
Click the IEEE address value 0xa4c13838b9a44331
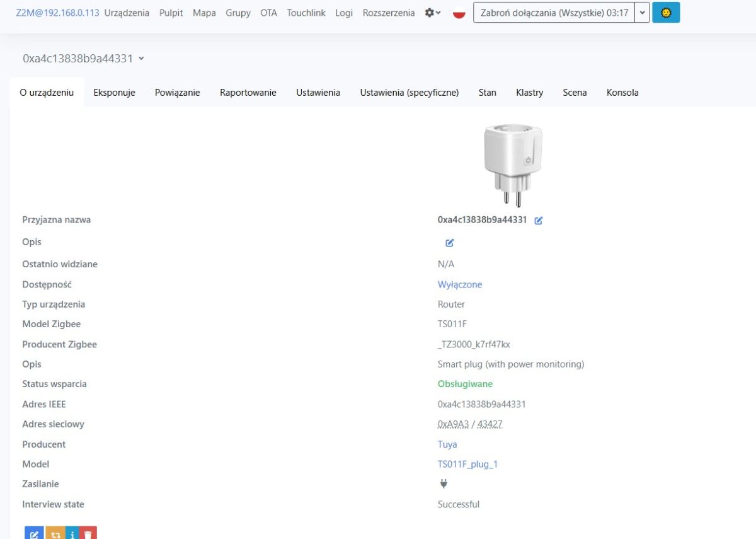482,404
